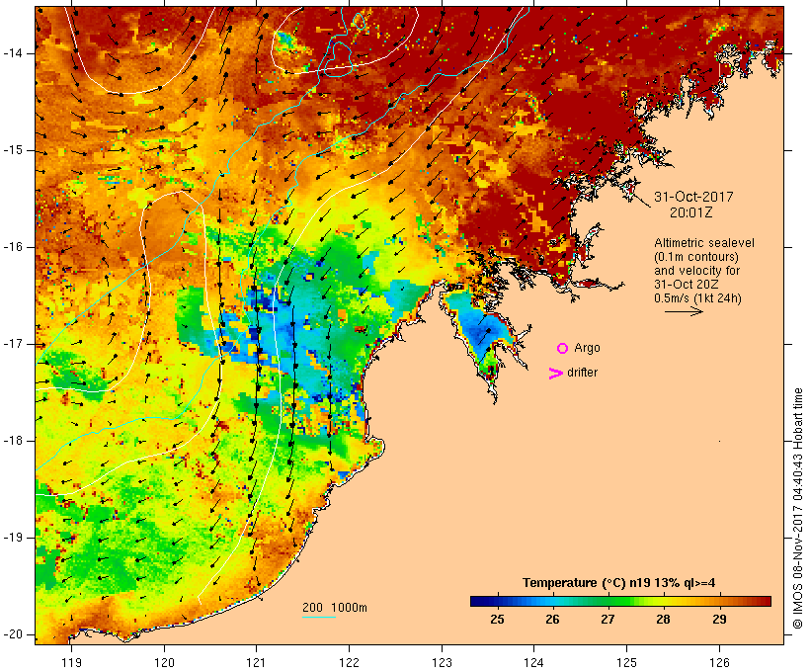Click the '20:01Z' time label
The image size is (810, 672).
coord(691,212)
